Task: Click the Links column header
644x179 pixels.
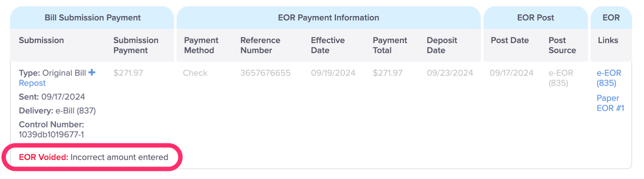Action: pyautogui.click(x=608, y=40)
